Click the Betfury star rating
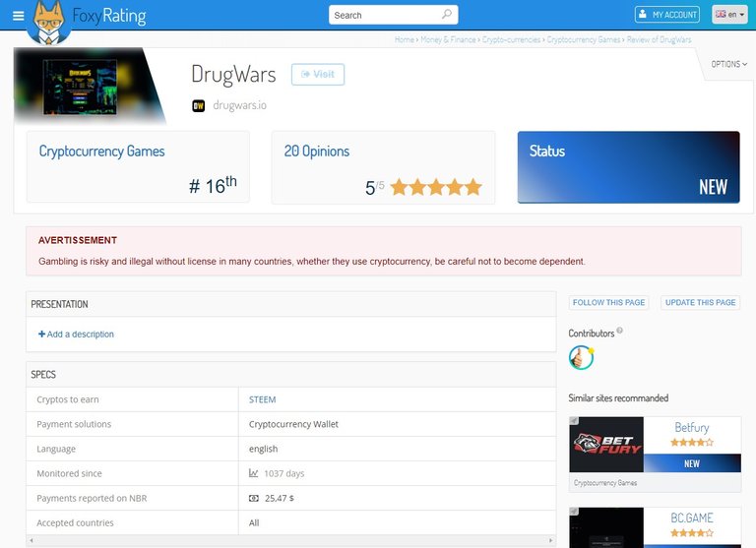The width and height of the screenshot is (756, 548). click(x=692, y=442)
